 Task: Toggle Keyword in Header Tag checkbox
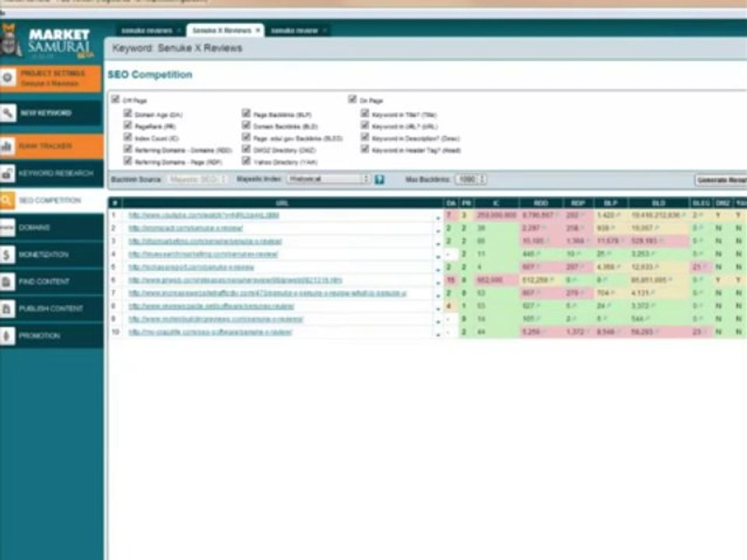pyautogui.click(x=364, y=149)
